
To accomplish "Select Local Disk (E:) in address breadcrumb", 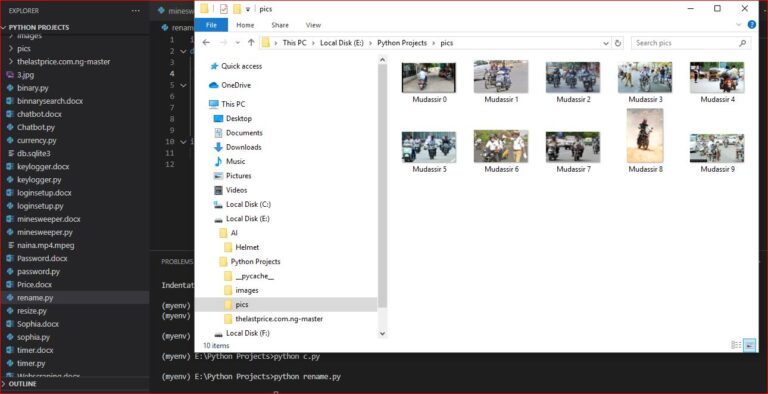I will click(342, 43).
